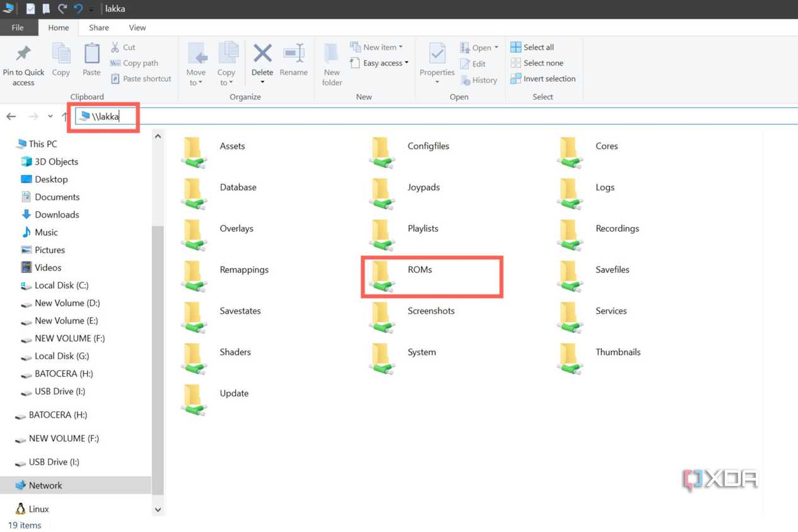The height and width of the screenshot is (532, 798).
Task: Click the Overlays folder name
Action: (x=236, y=228)
